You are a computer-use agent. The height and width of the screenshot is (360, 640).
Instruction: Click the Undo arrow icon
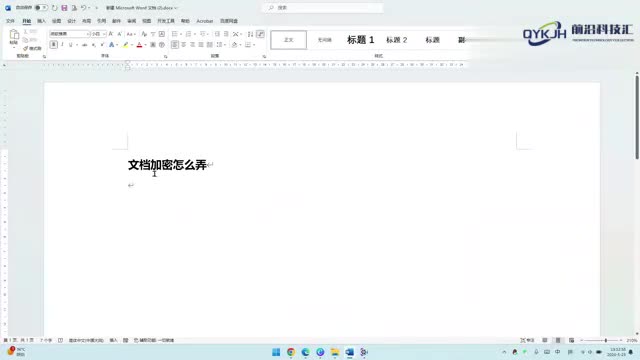(x=83, y=8)
